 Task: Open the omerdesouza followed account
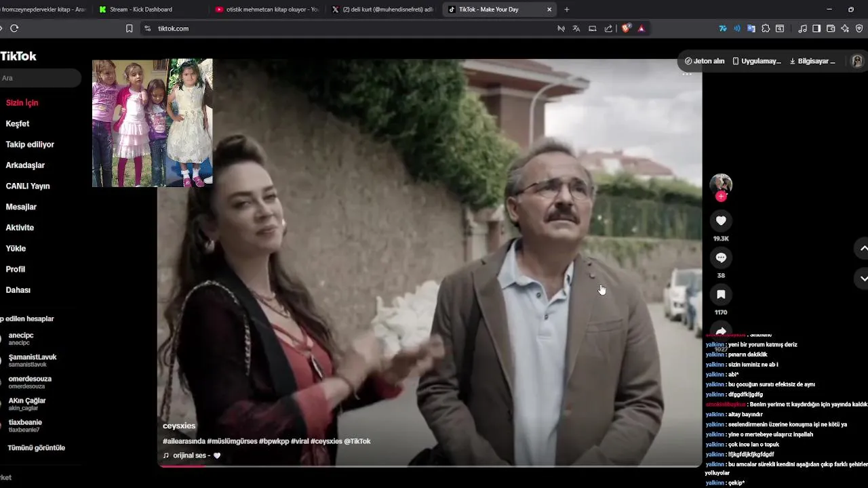coord(30,382)
